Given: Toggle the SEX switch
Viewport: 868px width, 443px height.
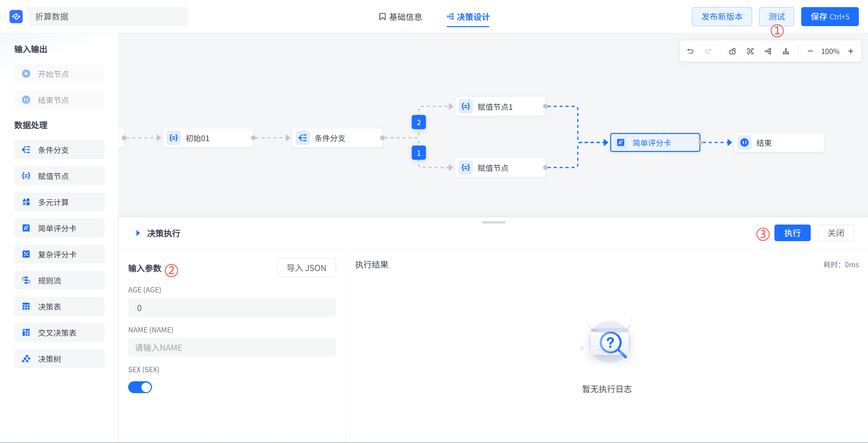Looking at the screenshot, I should [140, 387].
